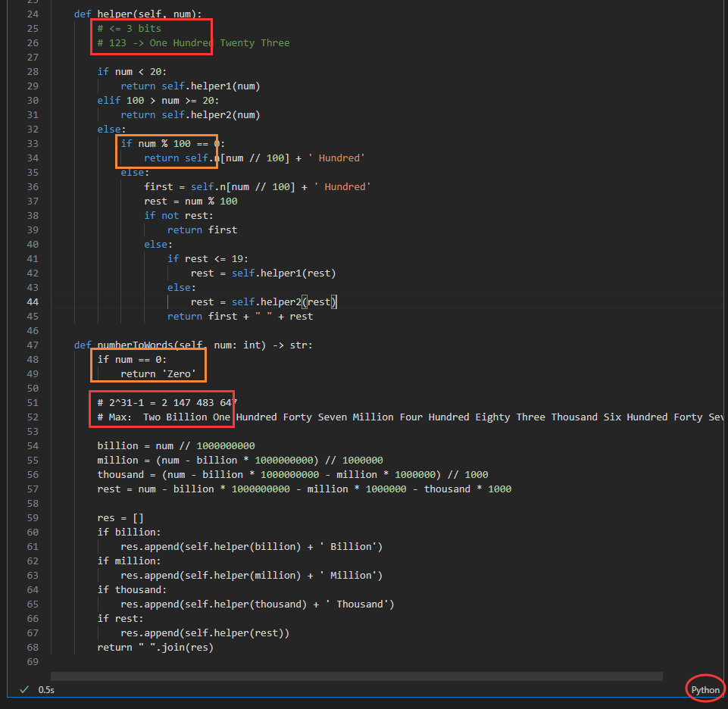728x709 pixels.
Task: Click 'if num % 100 == 0:' line
Action: click(173, 143)
